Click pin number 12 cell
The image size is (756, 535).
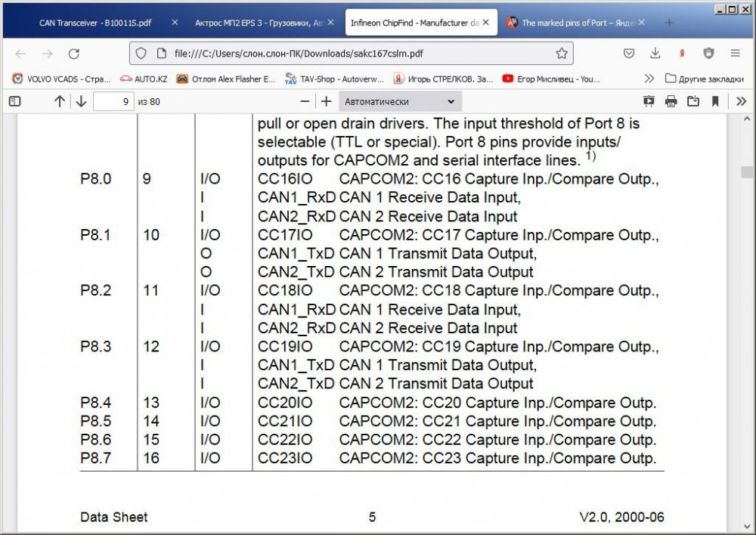151,347
